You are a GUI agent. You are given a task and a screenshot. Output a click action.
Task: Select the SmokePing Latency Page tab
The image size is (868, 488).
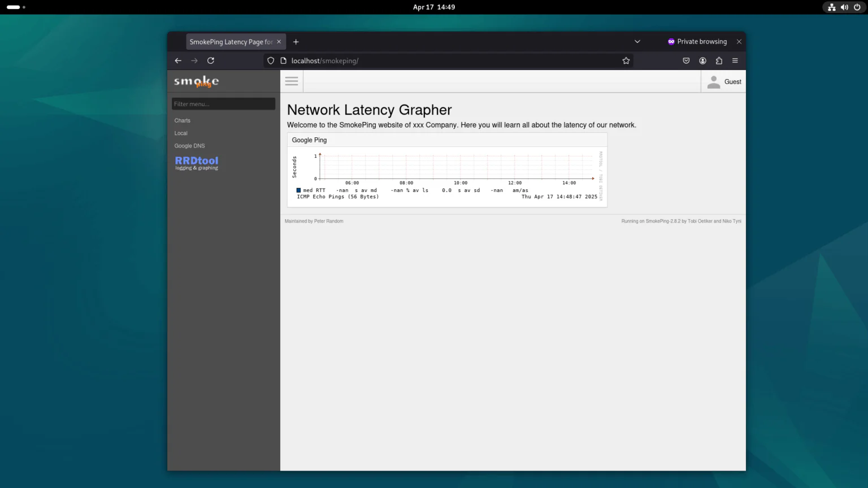(x=236, y=42)
